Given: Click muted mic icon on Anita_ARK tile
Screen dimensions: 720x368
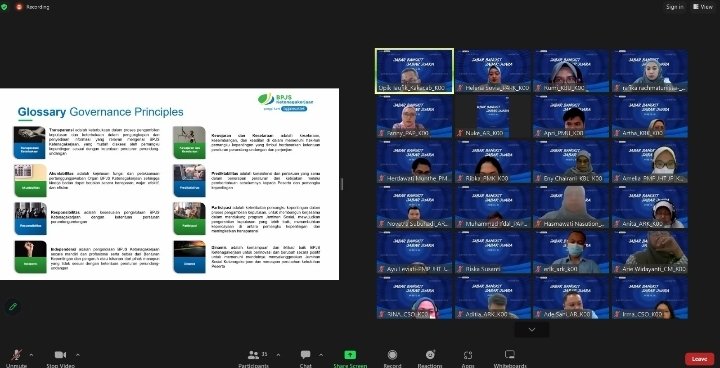Looking at the screenshot, I should point(617,224).
